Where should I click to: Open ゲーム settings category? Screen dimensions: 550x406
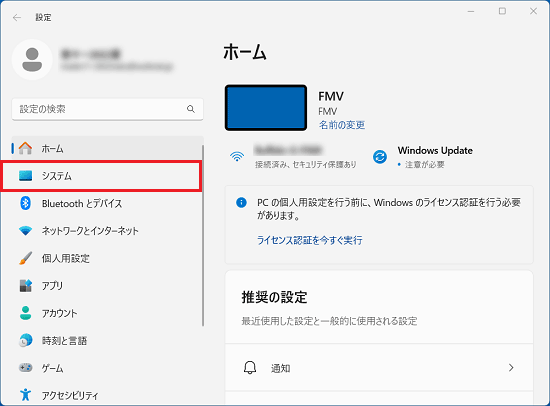pyautogui.click(x=107, y=368)
